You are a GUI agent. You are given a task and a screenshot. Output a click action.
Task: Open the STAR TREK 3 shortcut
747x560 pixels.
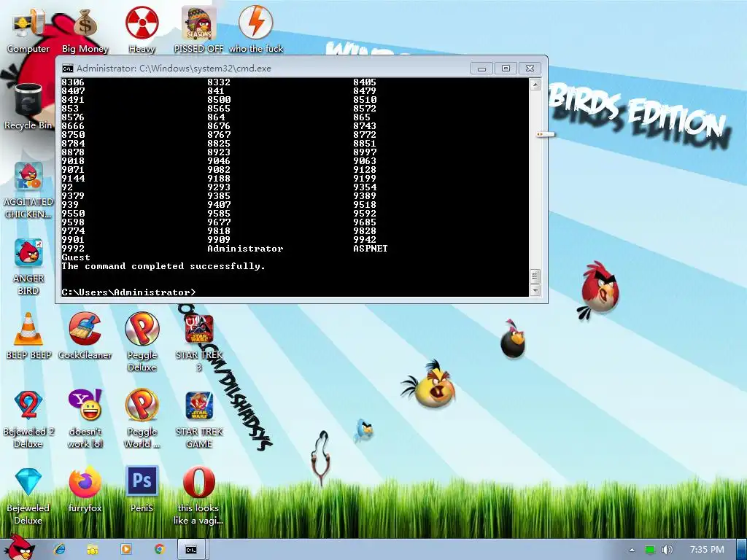pyautogui.click(x=198, y=342)
